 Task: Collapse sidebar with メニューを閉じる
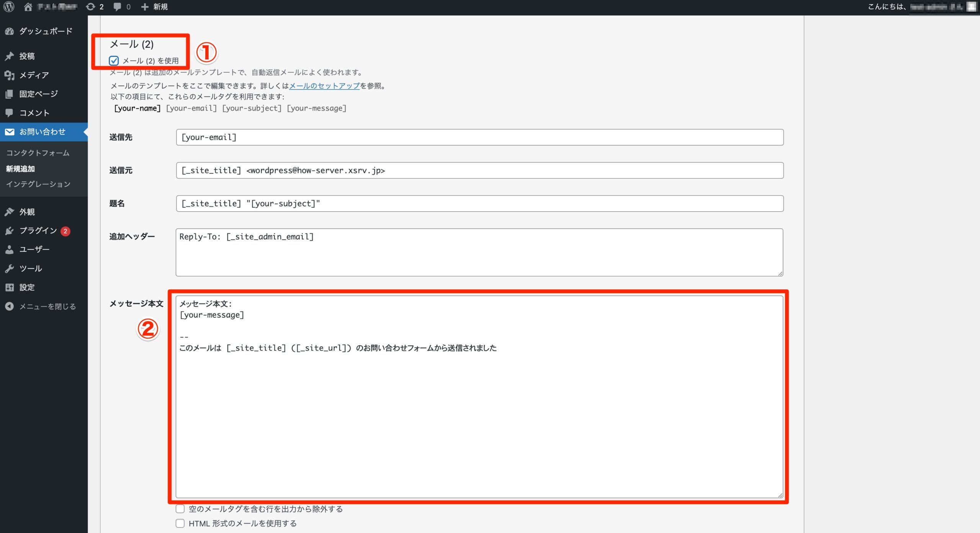[x=47, y=306]
